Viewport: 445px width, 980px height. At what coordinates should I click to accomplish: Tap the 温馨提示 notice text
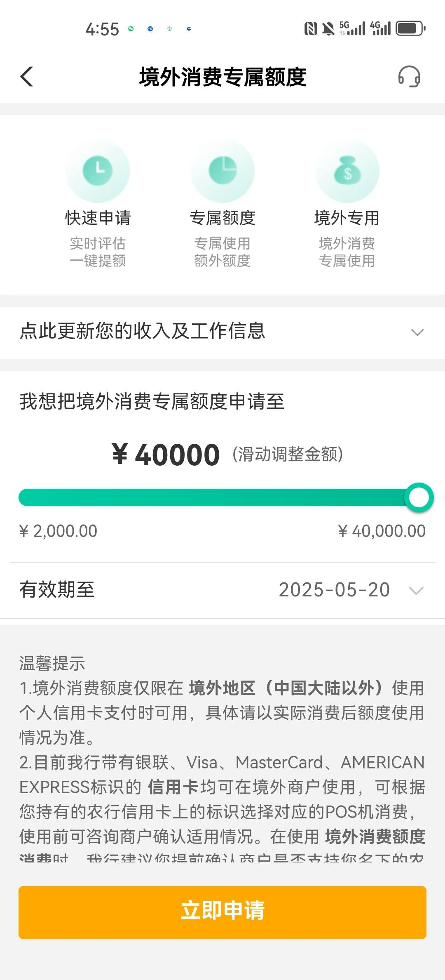(x=52, y=664)
